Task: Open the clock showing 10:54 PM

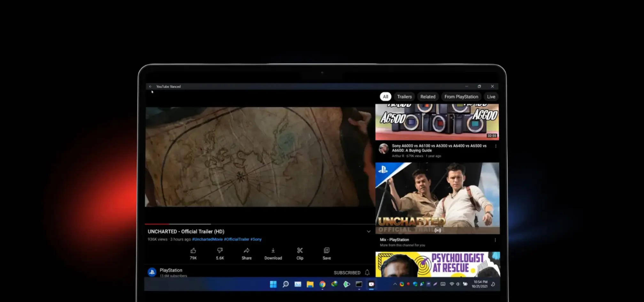Action: click(480, 284)
